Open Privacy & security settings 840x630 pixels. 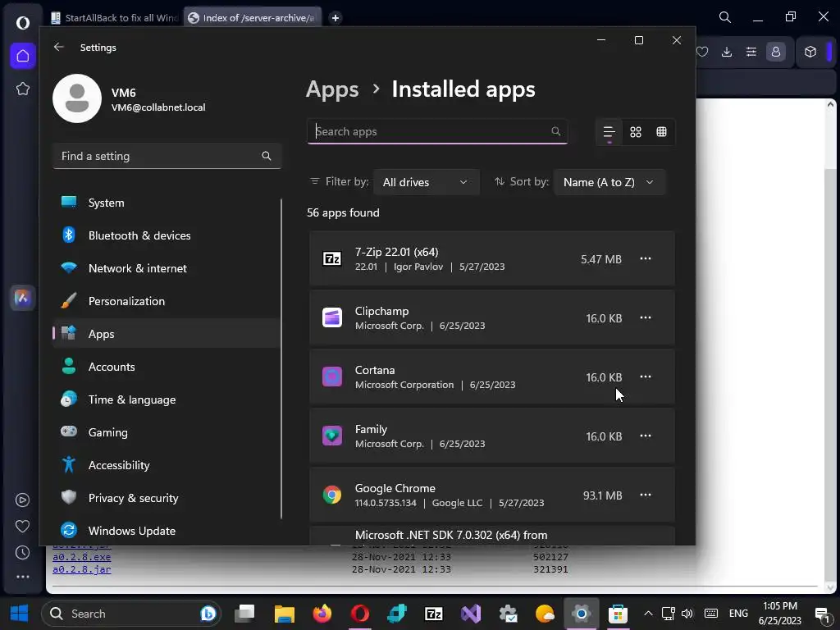(166, 498)
